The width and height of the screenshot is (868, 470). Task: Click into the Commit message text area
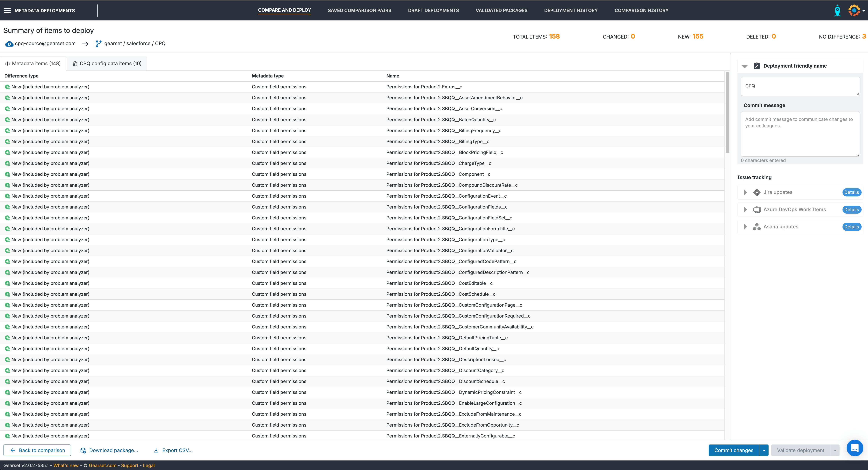tap(800, 134)
